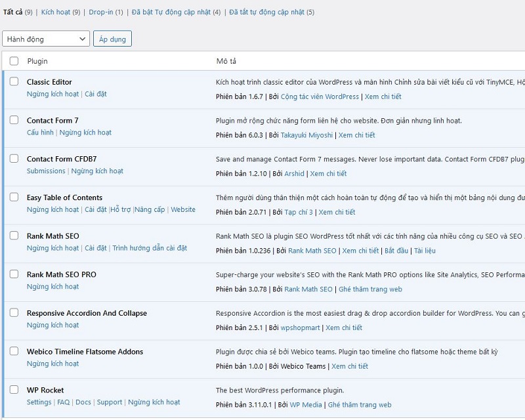The height and width of the screenshot is (420, 525).
Task: View Contact Form CFDB7 Xem chi tiết
Action: pos(329,174)
